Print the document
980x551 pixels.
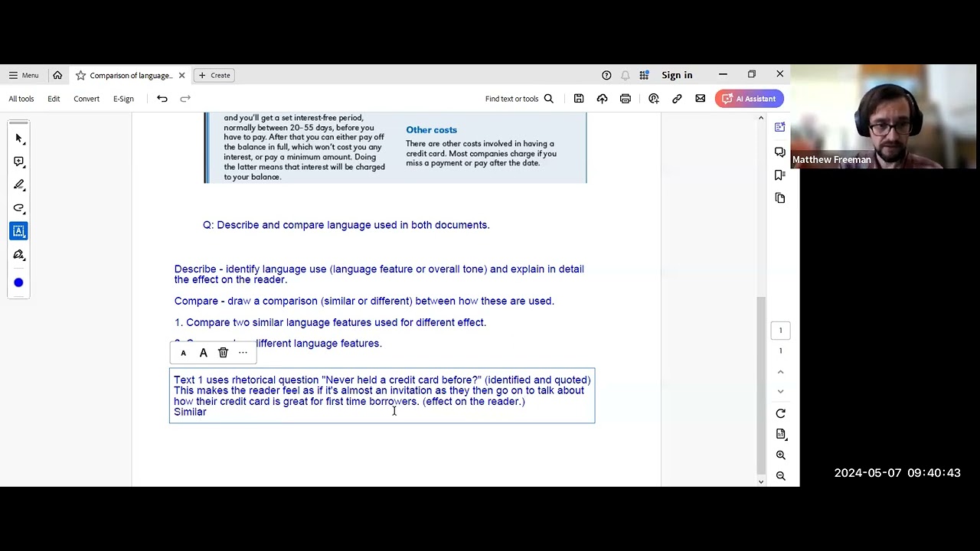pyautogui.click(x=626, y=99)
